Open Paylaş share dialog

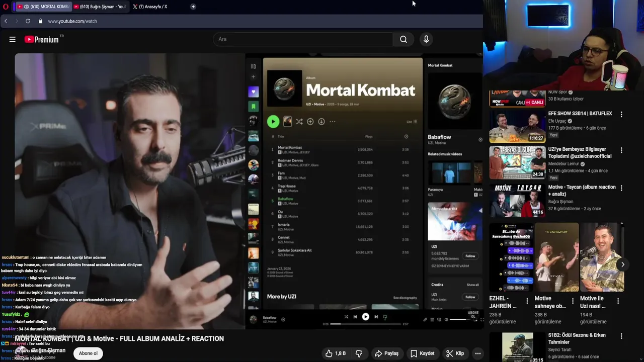pyautogui.click(x=386, y=353)
